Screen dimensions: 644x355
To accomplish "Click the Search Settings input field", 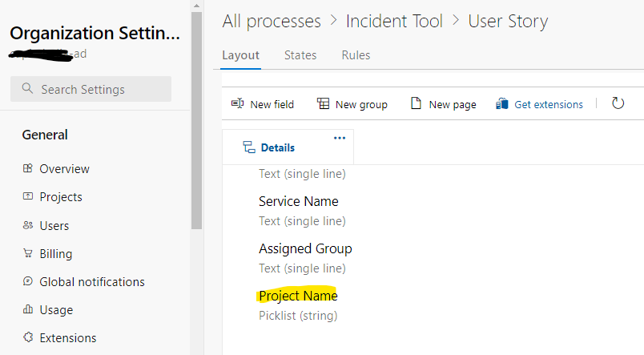I will tap(91, 89).
